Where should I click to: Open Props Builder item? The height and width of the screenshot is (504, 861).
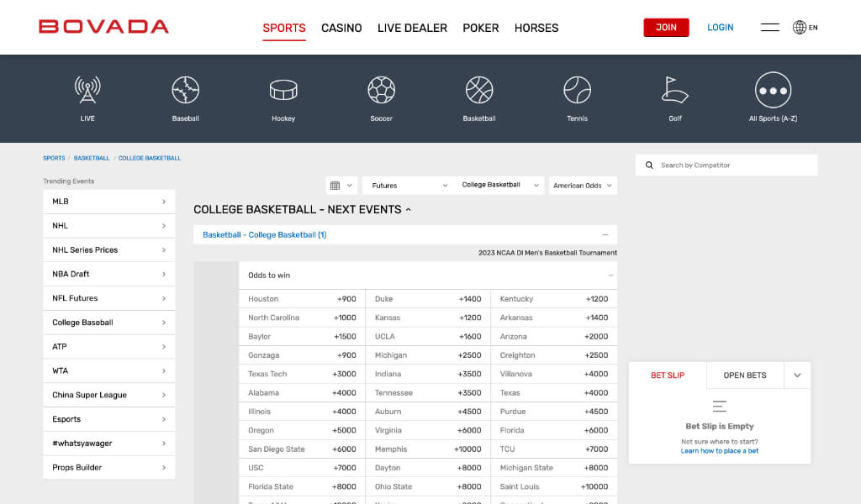click(109, 467)
